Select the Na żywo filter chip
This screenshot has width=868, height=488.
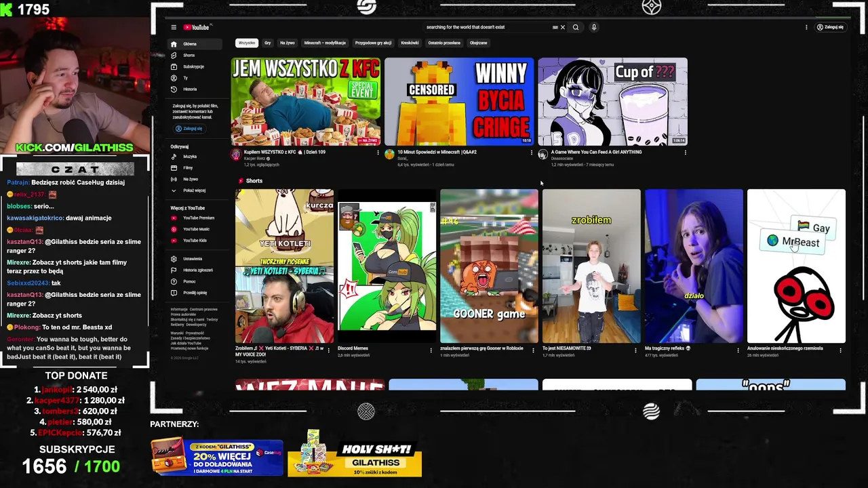[288, 43]
